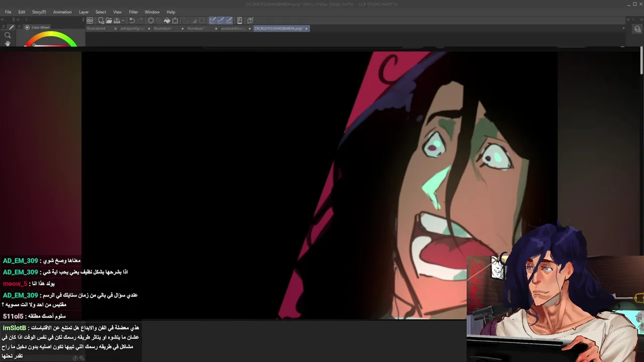Click the canvas vertical scrollbar
This screenshot has width=644, height=362.
click(x=641, y=60)
